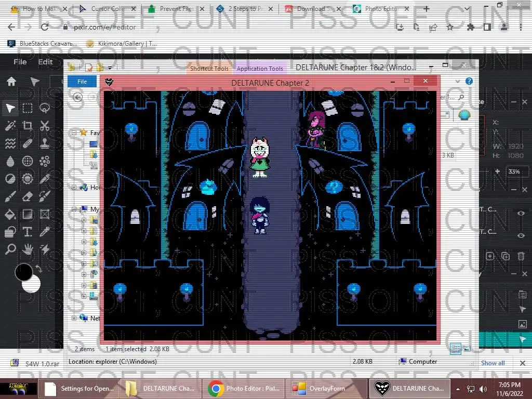Viewport: 532px width, 399px height.
Task: Hide the upper layer with eye icon
Action: coord(521,213)
